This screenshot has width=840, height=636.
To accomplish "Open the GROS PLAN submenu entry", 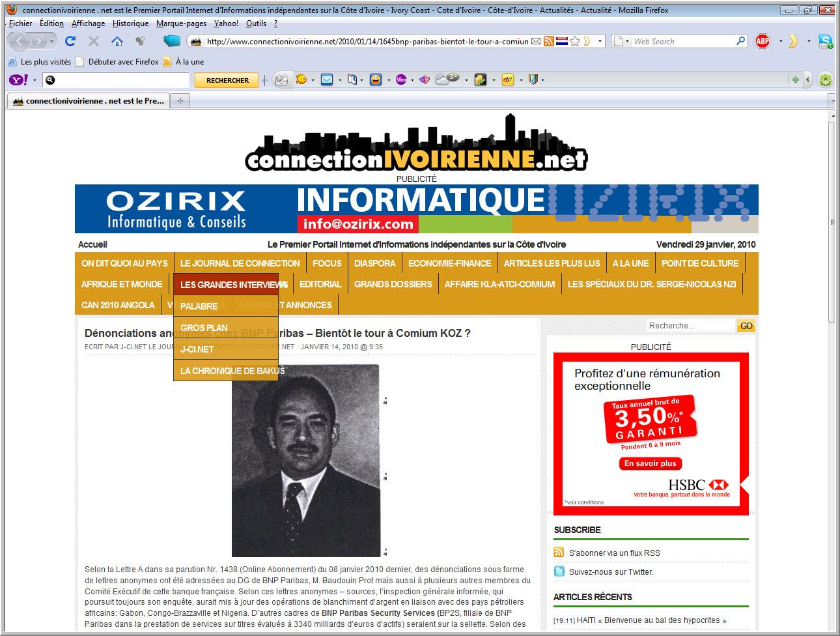I will coord(226,327).
